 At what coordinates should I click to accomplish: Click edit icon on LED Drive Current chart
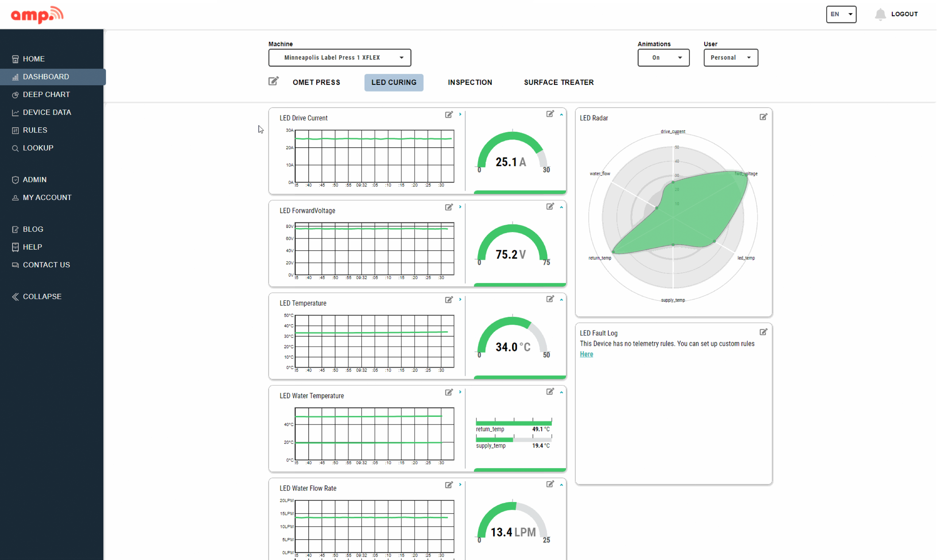tap(448, 115)
